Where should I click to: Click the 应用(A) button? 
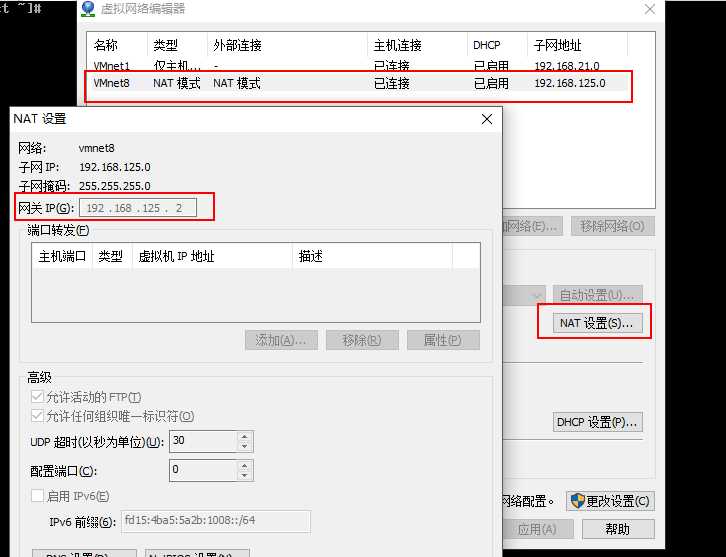tap(538, 529)
